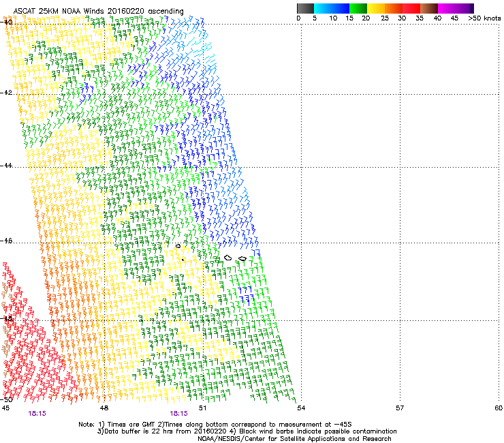Viewport: 504px width, 443px height.
Task: Click the legend label '10' under the color bar
Action: (x=333, y=18)
